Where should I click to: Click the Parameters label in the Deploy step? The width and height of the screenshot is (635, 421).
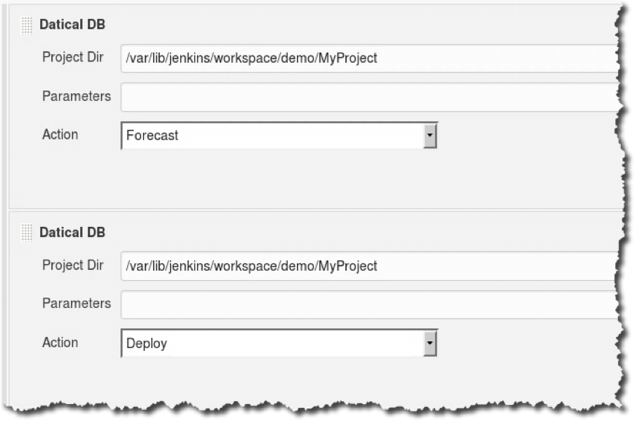pos(77,303)
